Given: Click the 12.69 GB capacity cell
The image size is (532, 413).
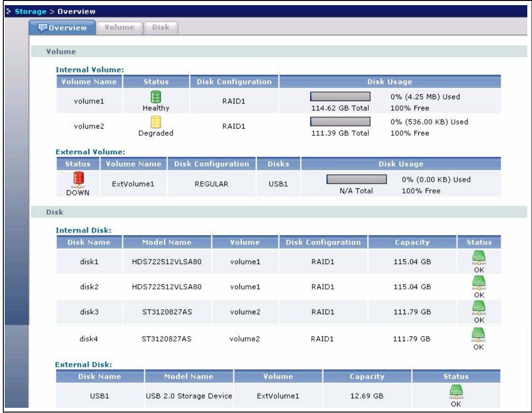Looking at the screenshot, I should 367,396.
